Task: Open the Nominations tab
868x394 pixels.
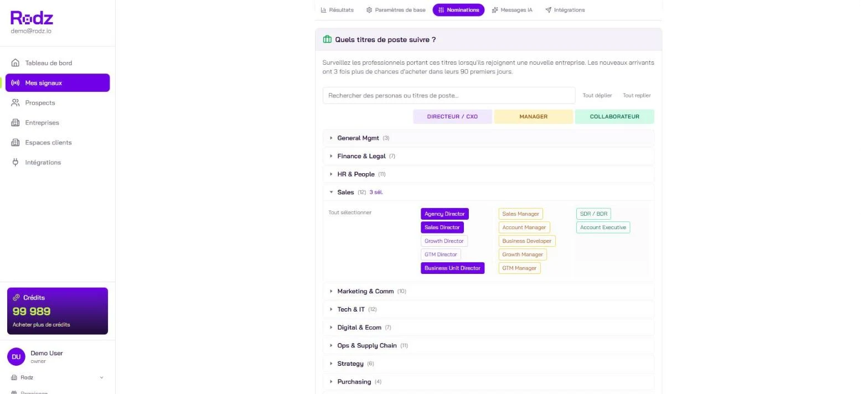Action: pos(458,10)
